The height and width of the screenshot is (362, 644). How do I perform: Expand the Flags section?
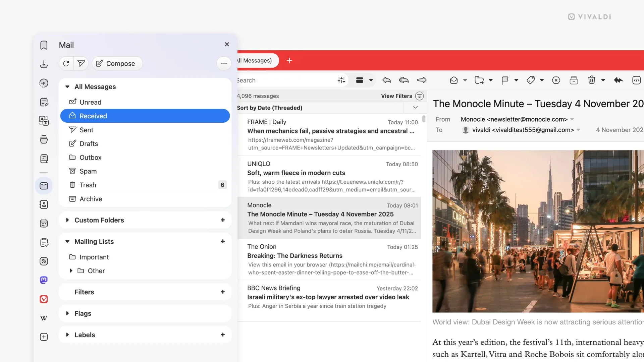(67, 313)
